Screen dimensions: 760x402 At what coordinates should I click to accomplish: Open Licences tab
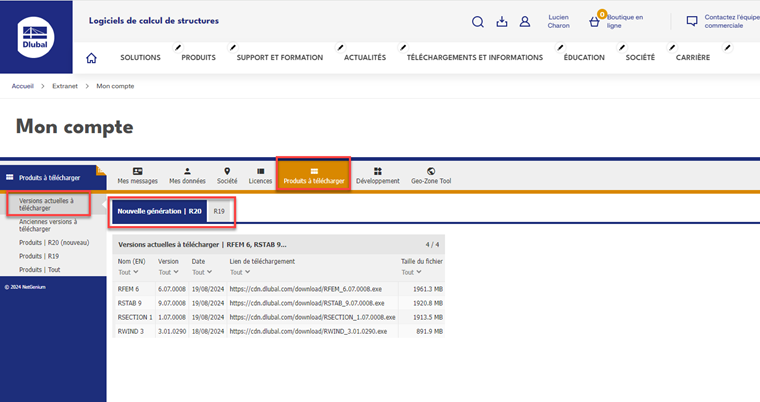pos(260,176)
